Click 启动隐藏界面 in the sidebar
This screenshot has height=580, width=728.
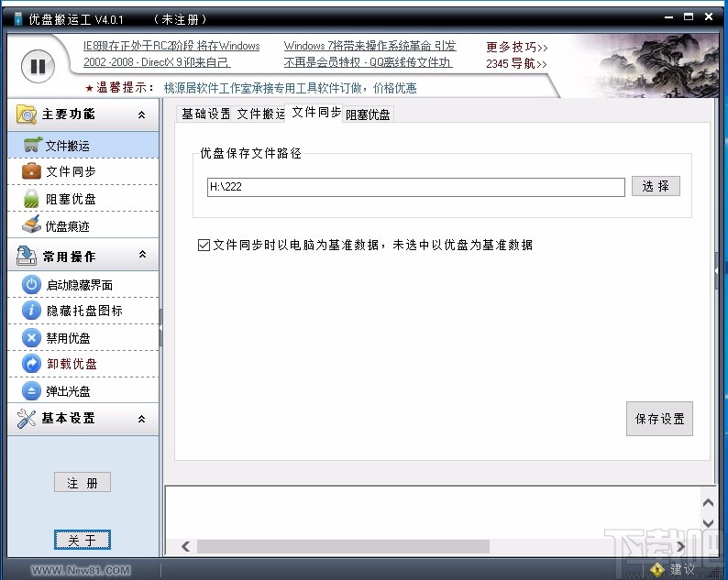pos(83,284)
